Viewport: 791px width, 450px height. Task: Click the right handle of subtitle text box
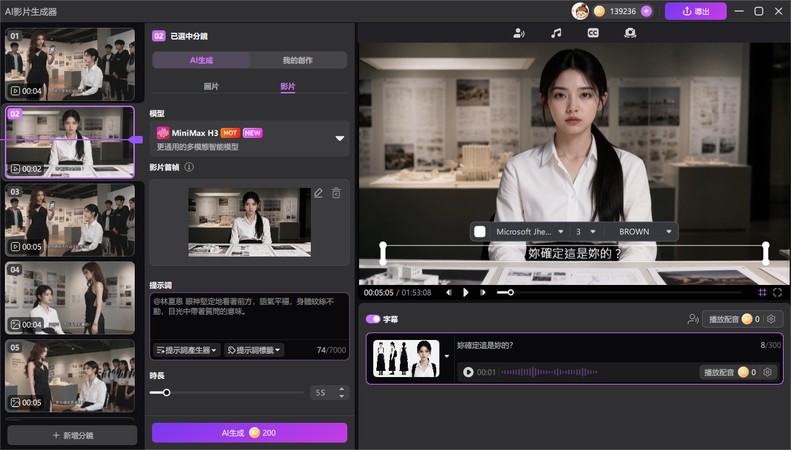point(765,253)
